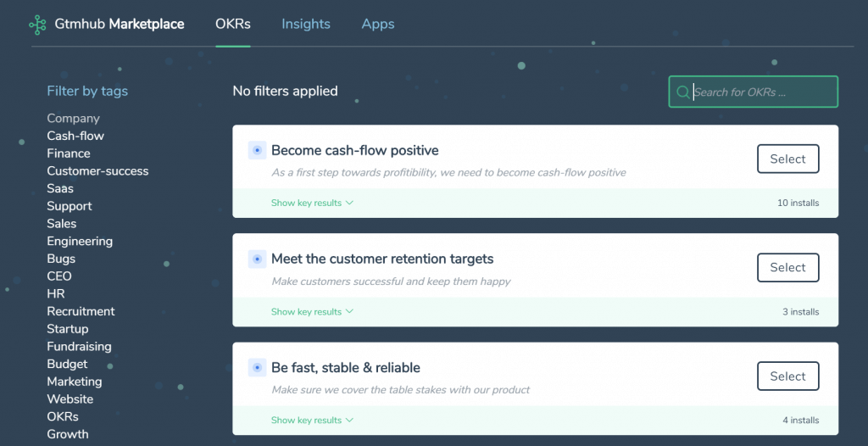868x446 pixels.
Task: Filter by the Cash-flow tag
Action: click(x=75, y=136)
